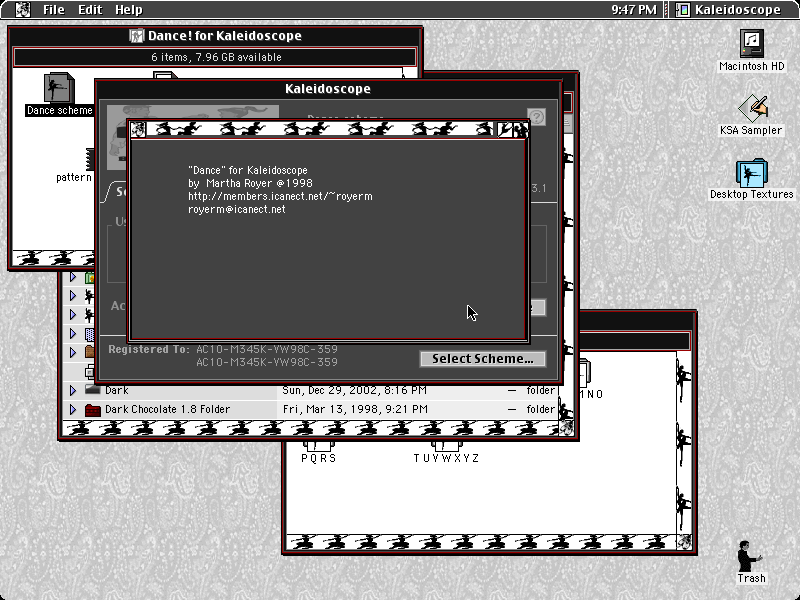The image size is (800, 600).
Task: Click the Fri, Mar 13, 1998, 9:21 PM date
Action: tap(355, 409)
